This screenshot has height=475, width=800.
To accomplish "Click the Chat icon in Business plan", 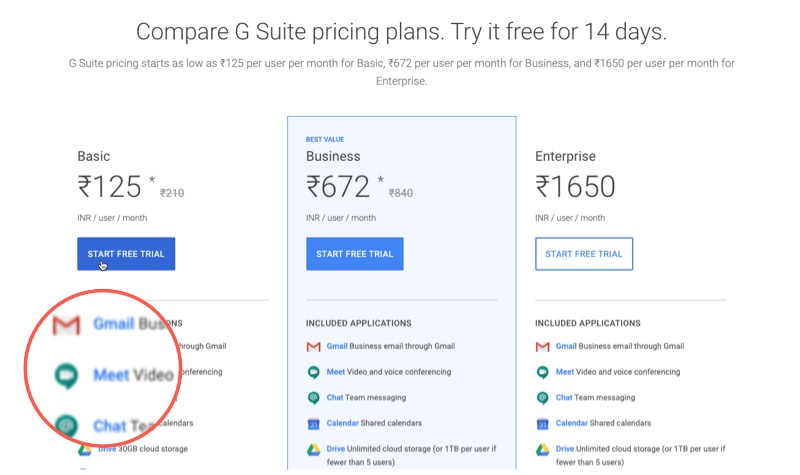I will (313, 398).
